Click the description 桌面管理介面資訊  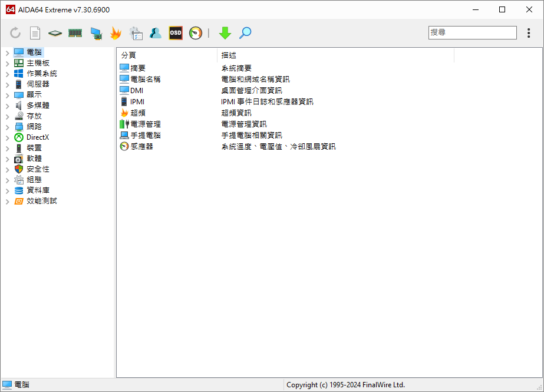(252, 90)
